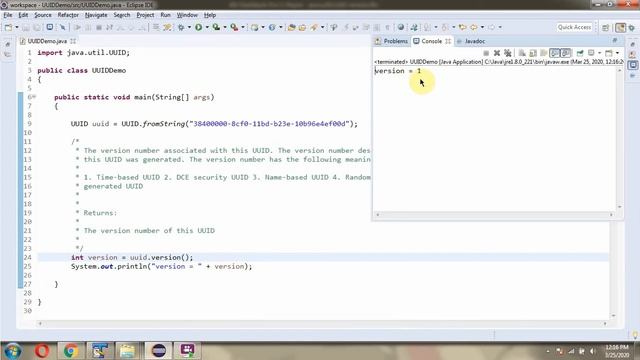Click the Open Type folder icon
Screen dimensions: 640x360
(291, 27)
